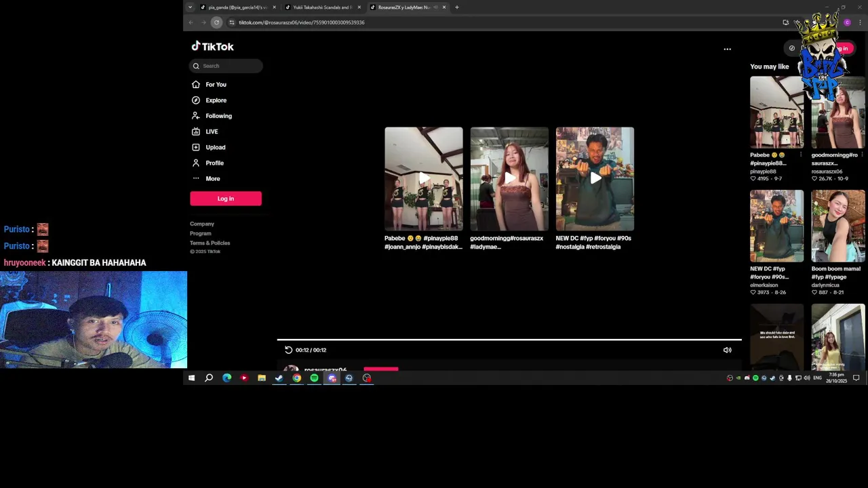Click the ENG language indicator
This screenshot has height=488, width=868.
[817, 378]
